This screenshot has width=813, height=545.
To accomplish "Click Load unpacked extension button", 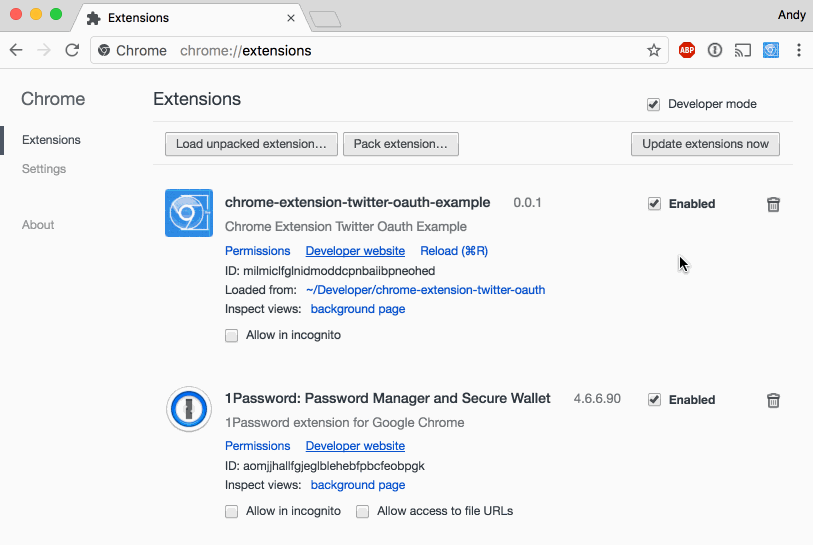I will click(x=251, y=144).
